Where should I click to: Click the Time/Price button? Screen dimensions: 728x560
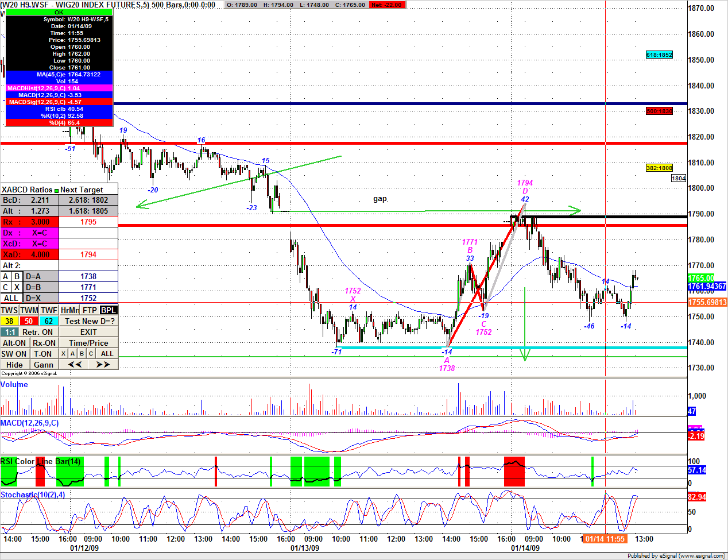pyautogui.click(x=89, y=343)
